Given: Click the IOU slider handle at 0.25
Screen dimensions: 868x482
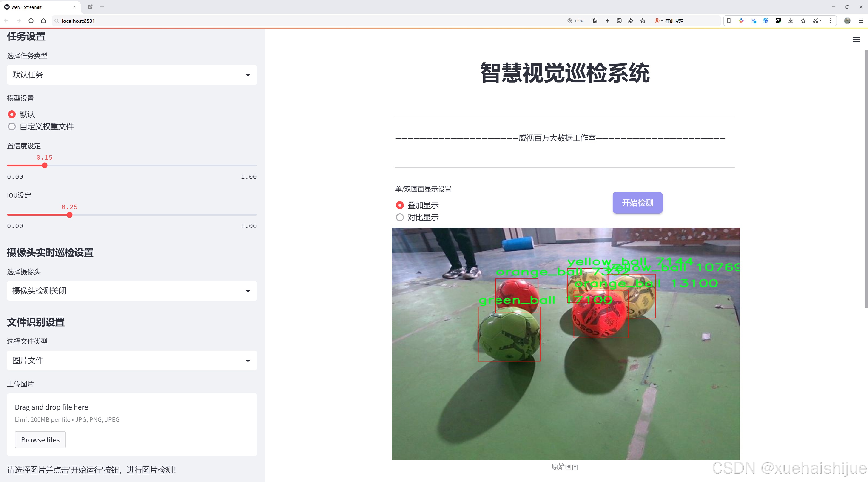Looking at the screenshot, I should pos(69,215).
